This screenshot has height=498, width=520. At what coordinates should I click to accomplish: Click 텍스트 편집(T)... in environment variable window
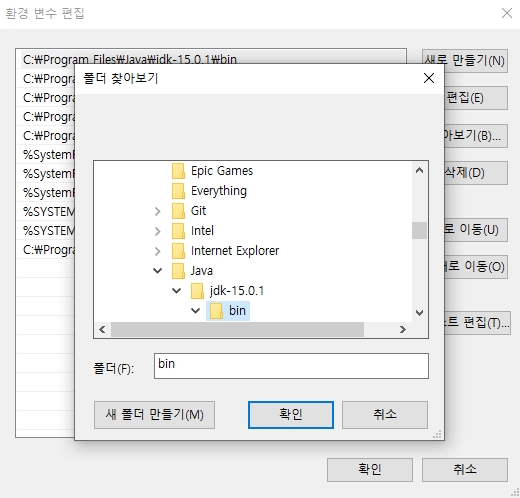coord(477,323)
